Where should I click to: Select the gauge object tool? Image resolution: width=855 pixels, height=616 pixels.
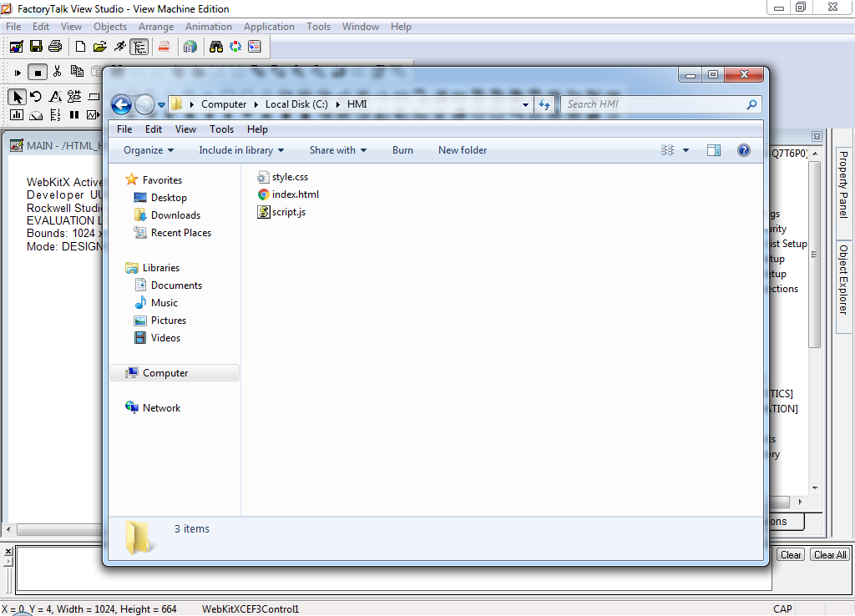pos(36,115)
